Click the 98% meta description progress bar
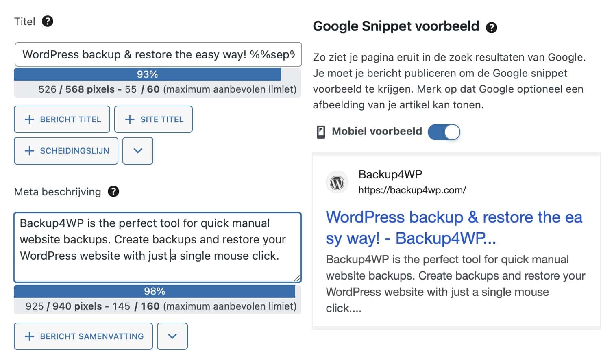The height and width of the screenshot is (364, 614). pos(155,291)
